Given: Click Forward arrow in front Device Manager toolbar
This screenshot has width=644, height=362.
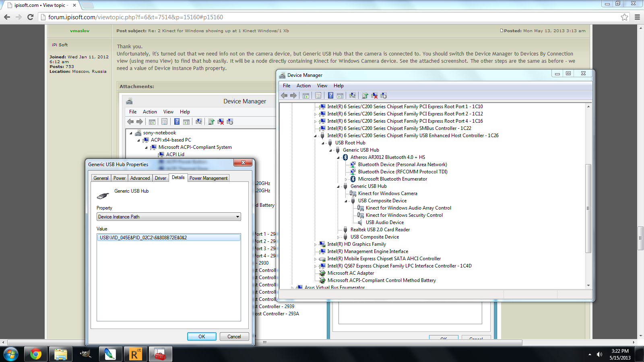Looking at the screenshot, I should (x=293, y=95).
